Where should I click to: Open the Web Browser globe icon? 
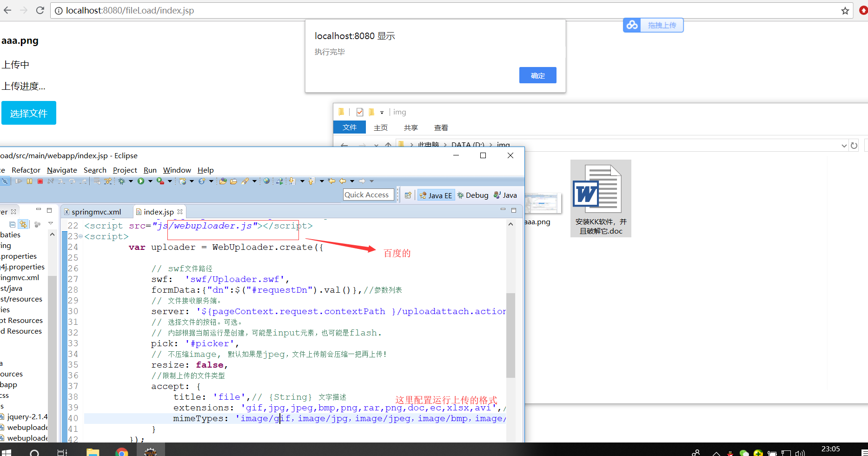(266, 181)
